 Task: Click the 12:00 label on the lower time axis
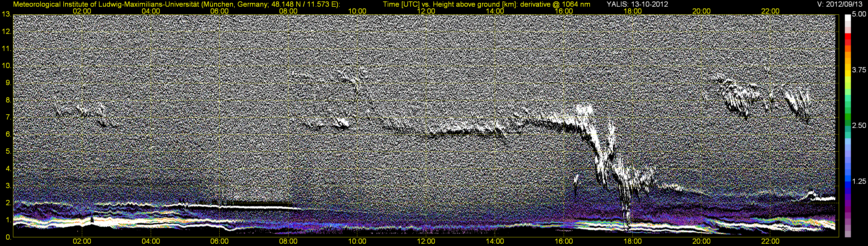point(426,241)
